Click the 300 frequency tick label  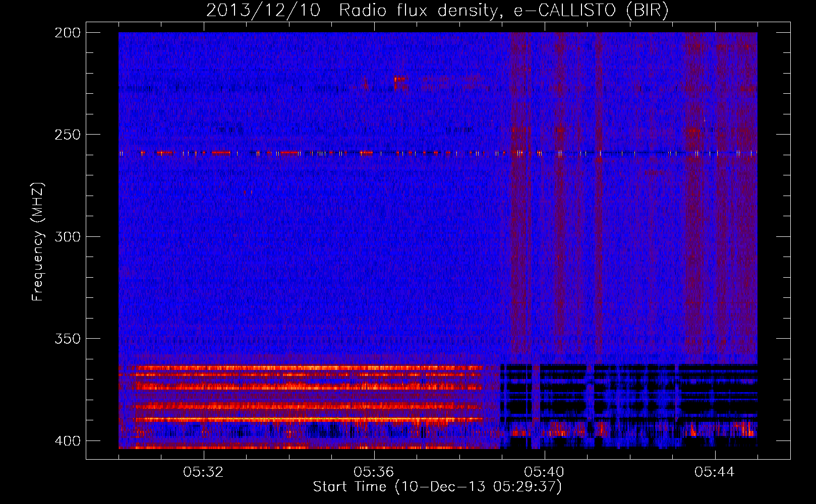pyautogui.click(x=68, y=236)
